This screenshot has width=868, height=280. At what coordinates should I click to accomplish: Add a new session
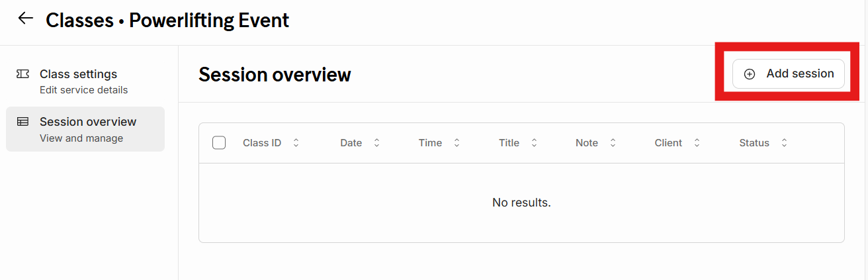pos(788,74)
